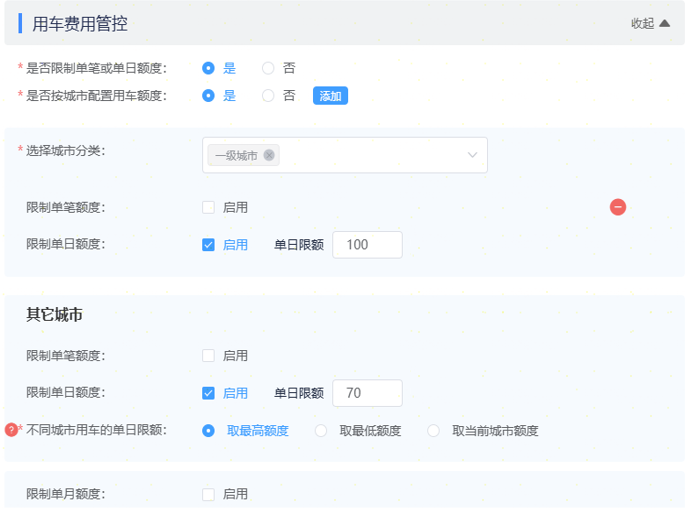The image size is (685, 508).
Task: Open the 选择城市分类 dropdown
Action: click(472, 155)
